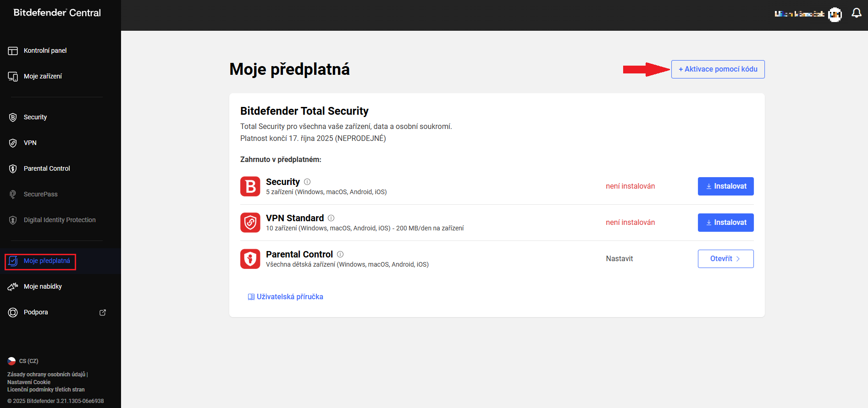Click the 'Nastavit' status text
Image resolution: width=868 pixels, height=408 pixels.
point(619,259)
